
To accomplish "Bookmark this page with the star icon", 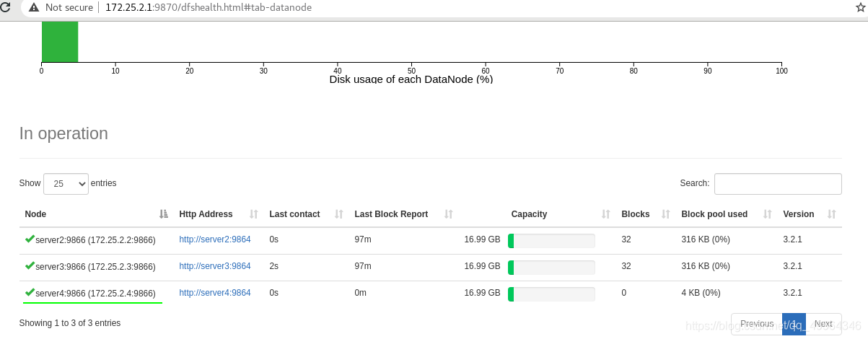I will pyautogui.click(x=860, y=7).
